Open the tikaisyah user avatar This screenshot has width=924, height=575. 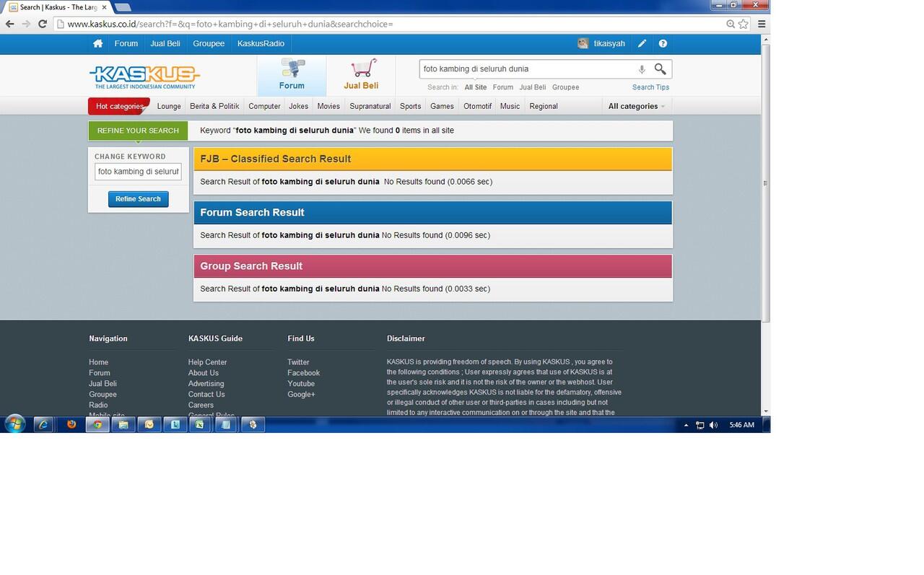tap(583, 43)
